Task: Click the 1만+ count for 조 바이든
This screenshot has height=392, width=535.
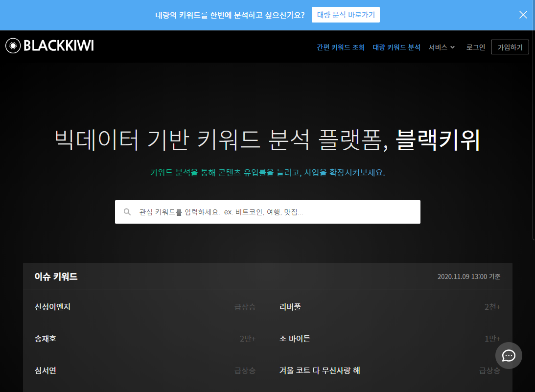Action: [x=492, y=339]
